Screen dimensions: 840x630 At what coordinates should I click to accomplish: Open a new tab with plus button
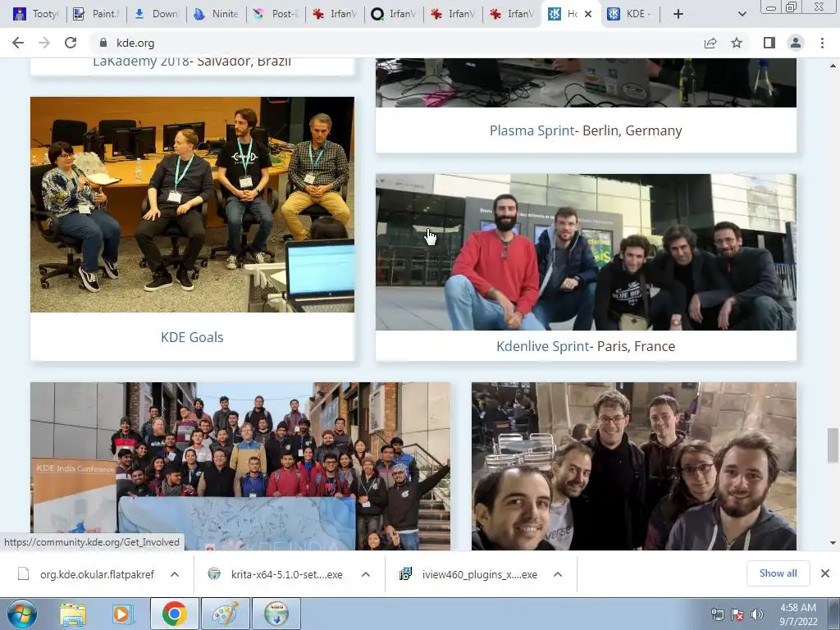click(x=678, y=14)
